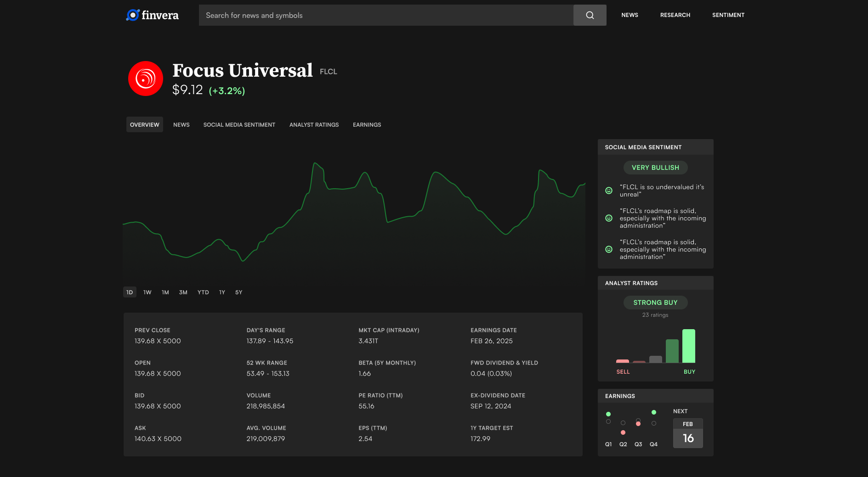Switch chart range to 1M
Screen dimensions: 868x477
(165, 292)
